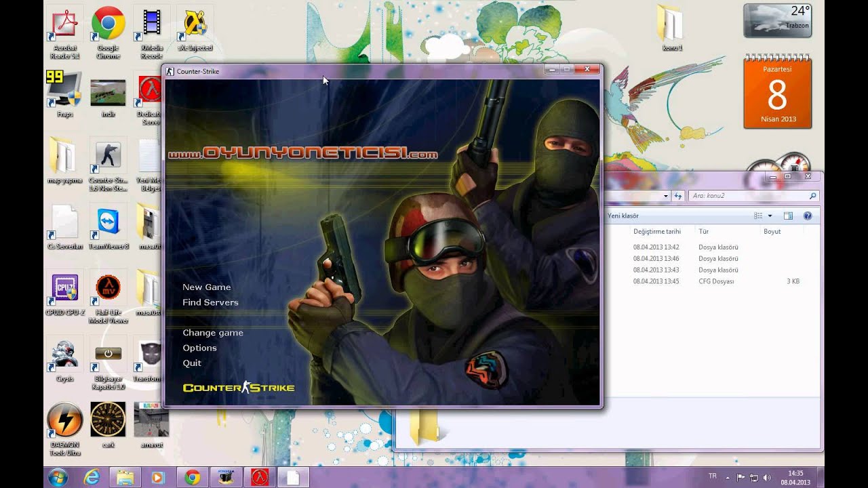Select the map yapma folder on desktop
The width and height of the screenshot is (868, 488).
[65, 161]
